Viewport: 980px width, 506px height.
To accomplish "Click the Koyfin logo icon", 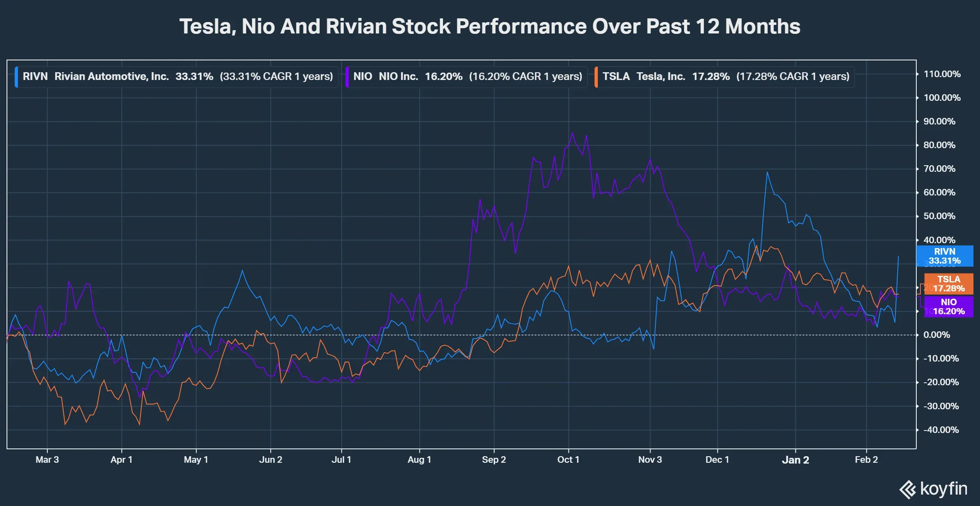I will tap(907, 489).
